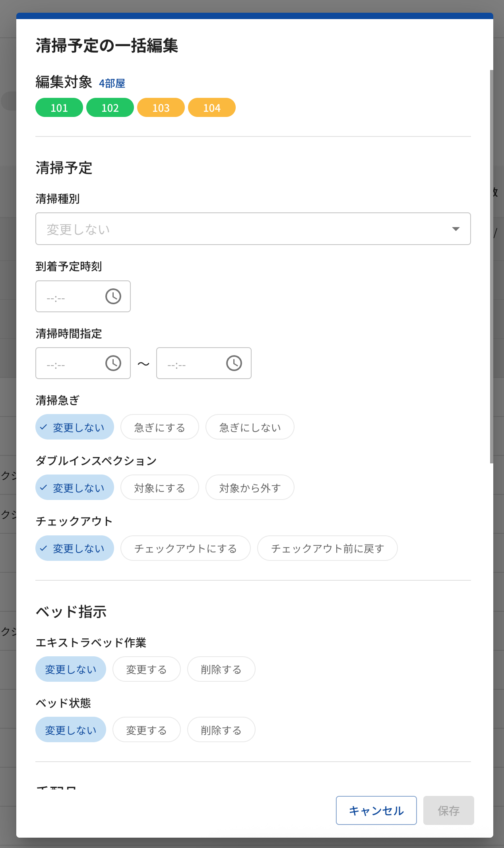Choose 変更する for エキストラベッド作業
The height and width of the screenshot is (848, 504).
146,669
